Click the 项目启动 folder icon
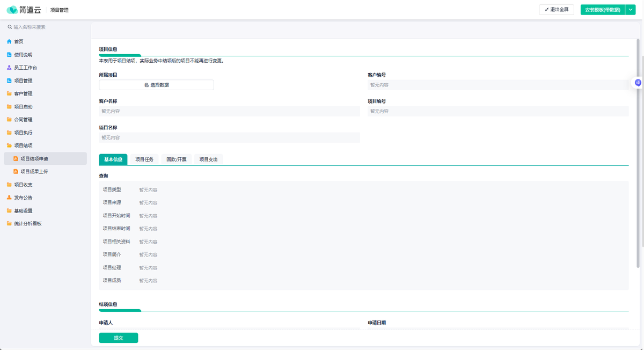This screenshot has width=644, height=350. coord(9,106)
